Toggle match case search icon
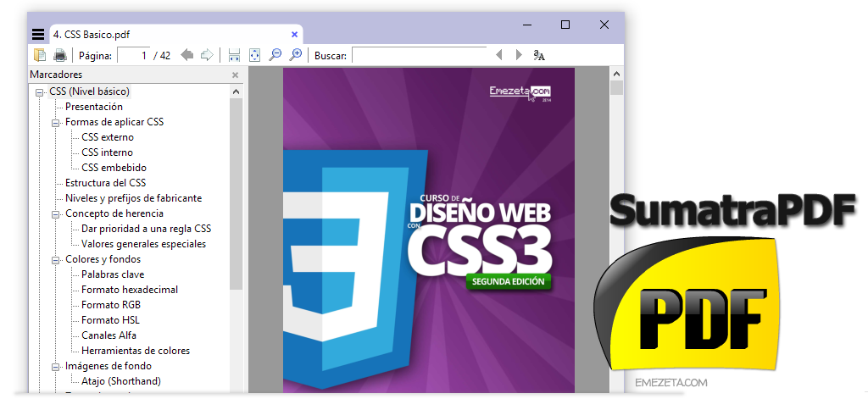Viewport: 868px width, 410px height. tap(539, 55)
